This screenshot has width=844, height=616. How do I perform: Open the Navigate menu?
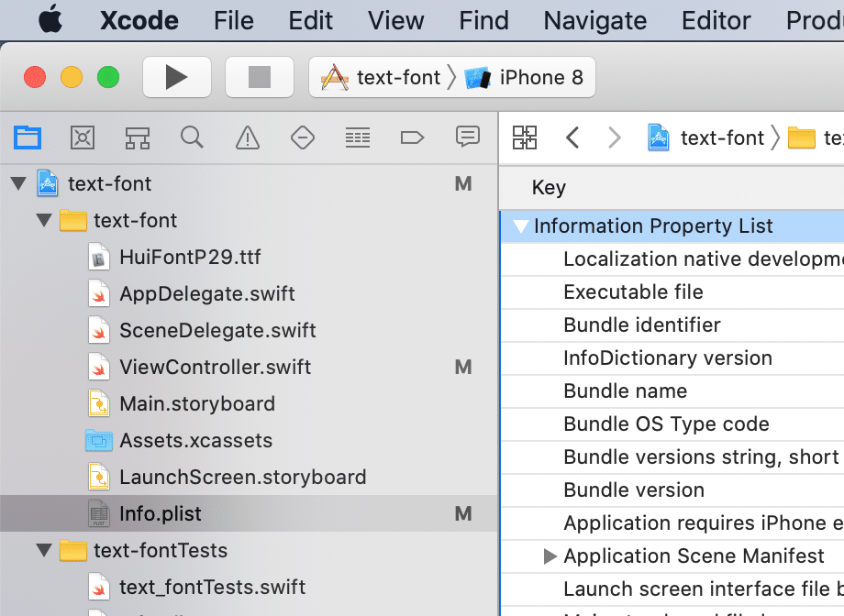(x=594, y=20)
